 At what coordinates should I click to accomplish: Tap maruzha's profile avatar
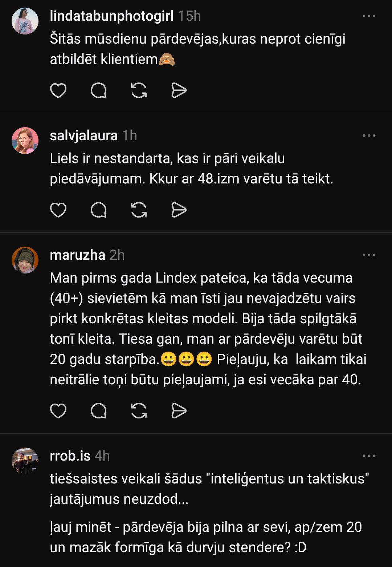(25, 260)
